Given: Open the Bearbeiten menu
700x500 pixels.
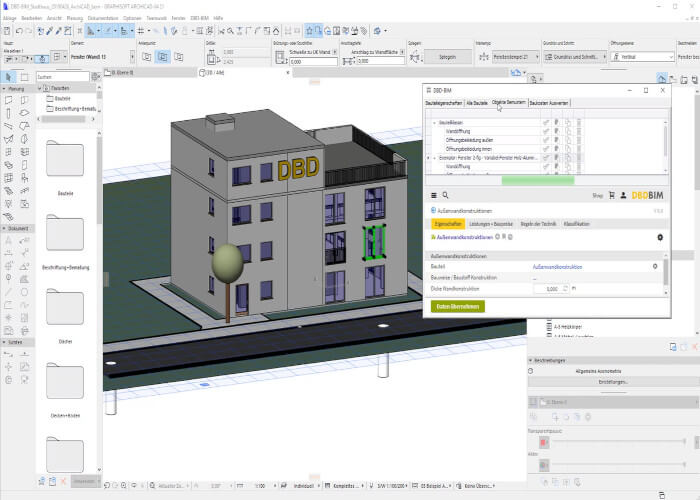Looking at the screenshot, I should pyautogui.click(x=31, y=18).
